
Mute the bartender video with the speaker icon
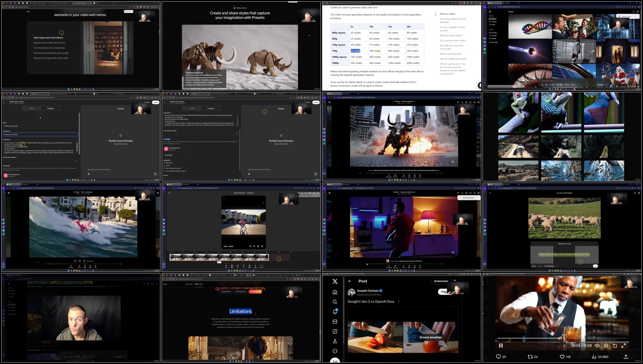point(597,345)
